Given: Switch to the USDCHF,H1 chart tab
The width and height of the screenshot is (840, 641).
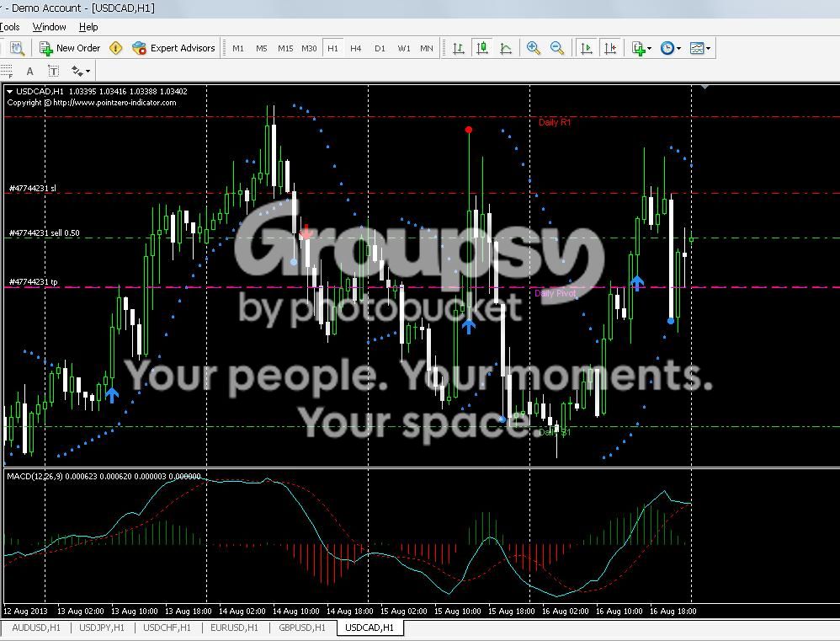Looking at the screenshot, I should tap(167, 628).
